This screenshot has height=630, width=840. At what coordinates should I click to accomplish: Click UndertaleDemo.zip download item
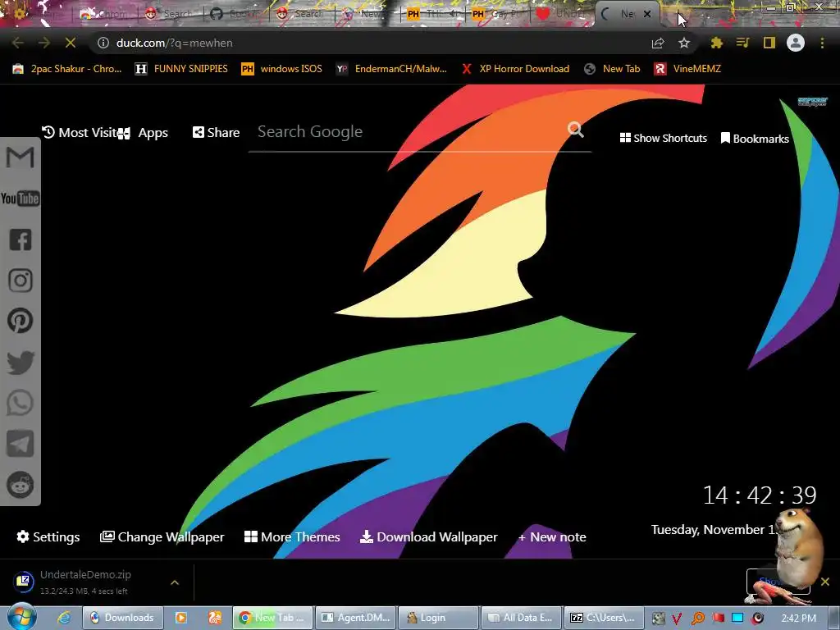85,582
